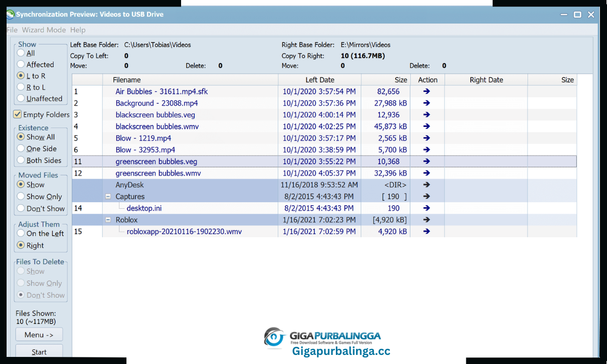The image size is (607, 364).
Task: Click the right base folder path E:\Mirrors\Videos
Action: (x=365, y=45)
